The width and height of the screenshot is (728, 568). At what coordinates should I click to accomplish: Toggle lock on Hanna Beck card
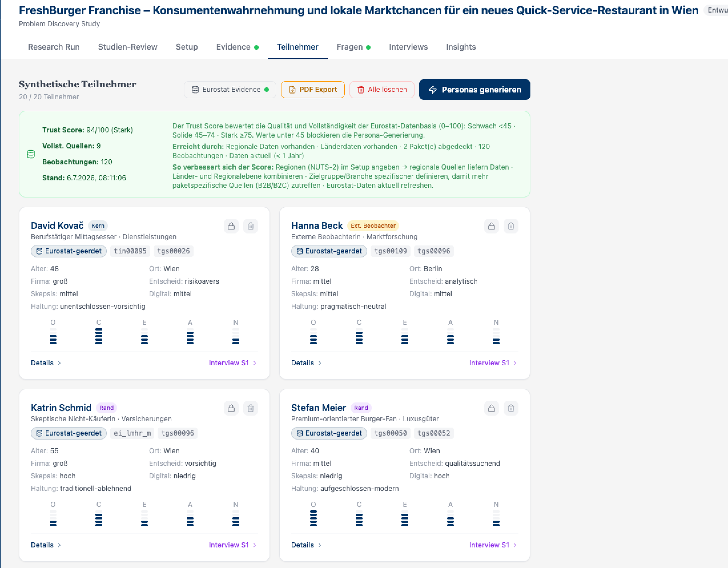pyautogui.click(x=491, y=226)
